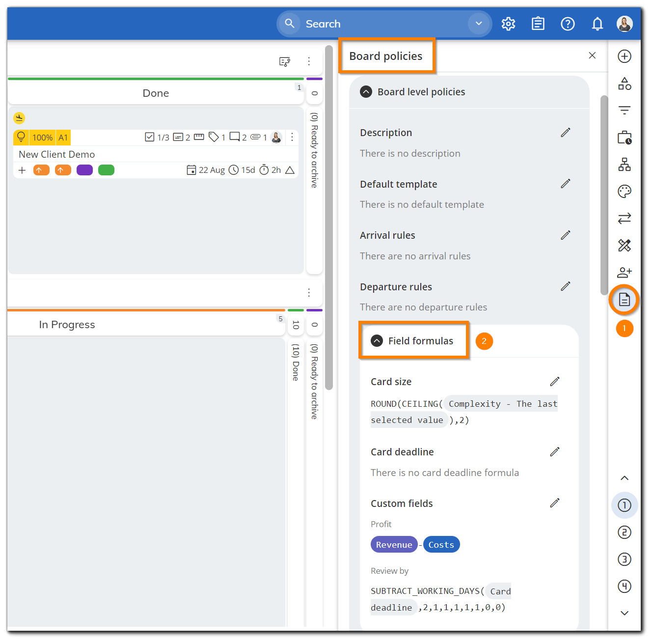Click the add new item plus icon
Viewport: 654px width, 644px height.
click(x=624, y=56)
